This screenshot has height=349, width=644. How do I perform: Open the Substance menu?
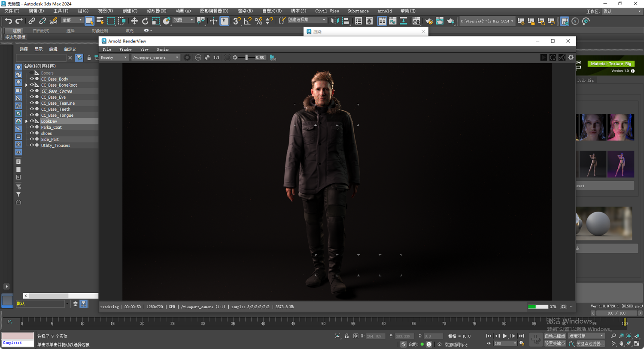[358, 11]
